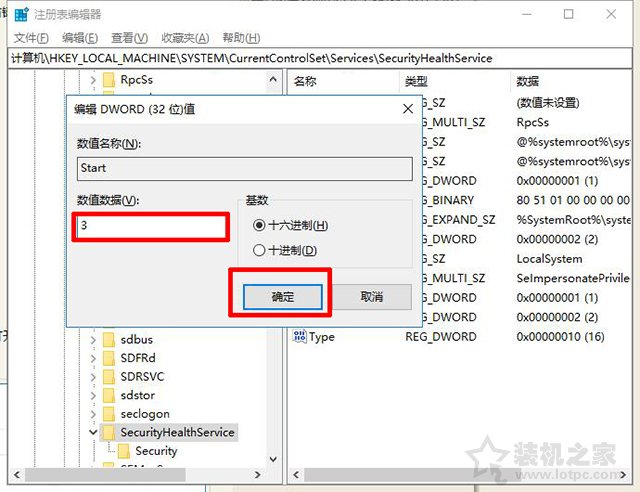The width and height of the screenshot is (640, 492).
Task: Click the sdbus folder icon
Action: click(x=108, y=340)
